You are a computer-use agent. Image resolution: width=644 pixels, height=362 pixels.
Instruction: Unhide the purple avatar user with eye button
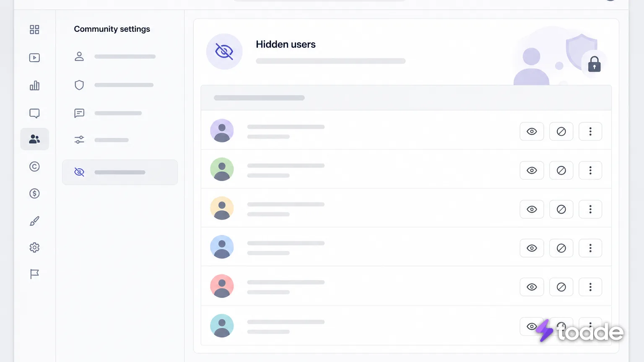(x=532, y=132)
